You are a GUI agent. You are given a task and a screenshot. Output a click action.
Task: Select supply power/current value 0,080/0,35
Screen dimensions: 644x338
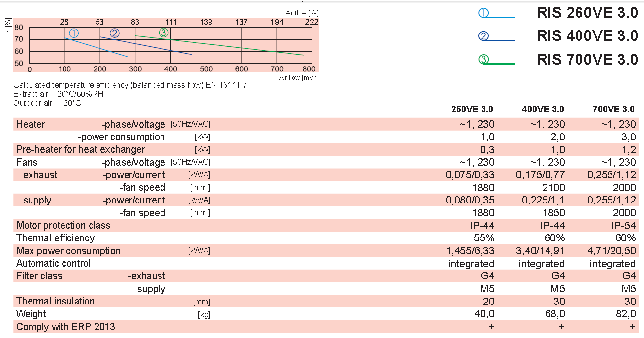point(470,200)
